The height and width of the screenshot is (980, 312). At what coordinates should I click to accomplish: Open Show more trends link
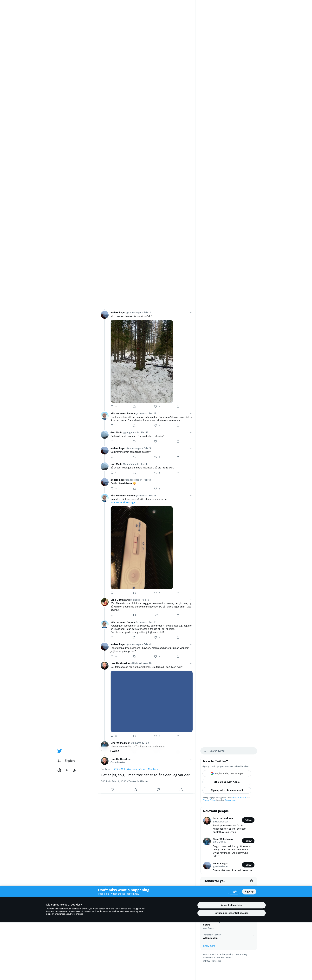coord(209,946)
